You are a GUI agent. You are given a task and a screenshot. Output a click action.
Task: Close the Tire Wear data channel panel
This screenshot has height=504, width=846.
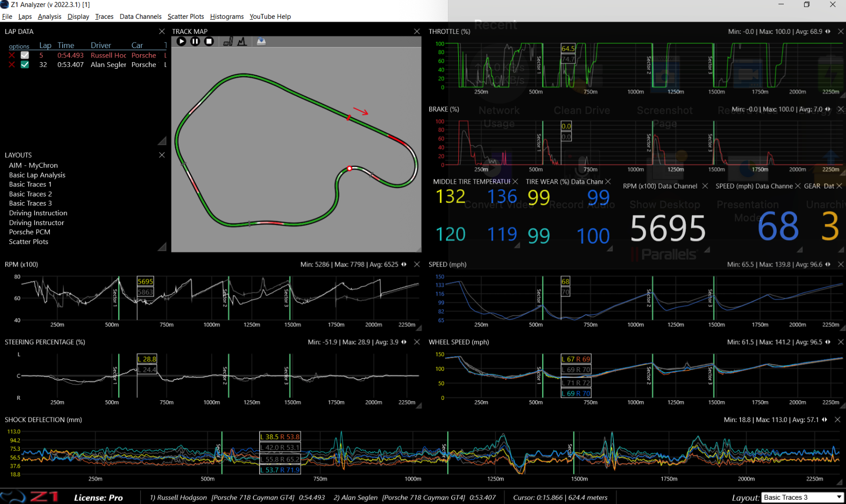[x=608, y=181]
